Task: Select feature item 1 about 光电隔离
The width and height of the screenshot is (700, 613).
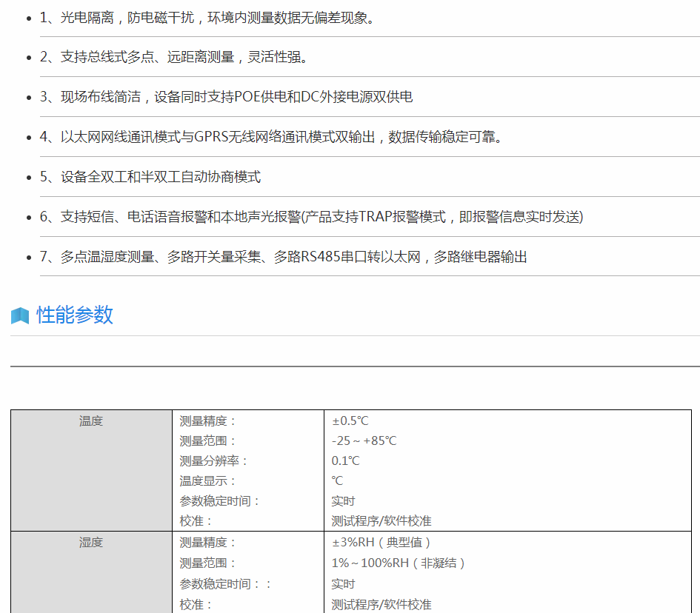Action: click(x=207, y=17)
